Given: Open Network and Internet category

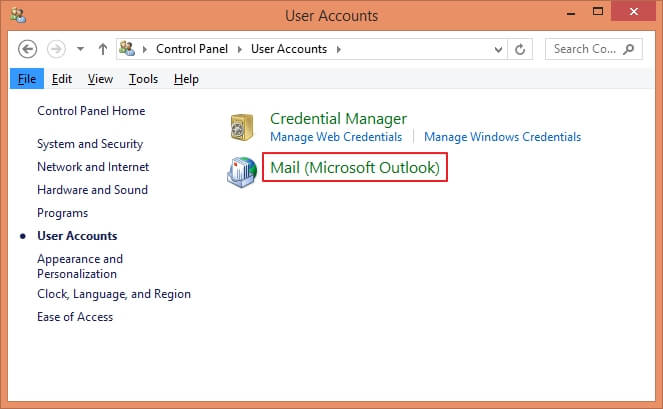Looking at the screenshot, I should click(93, 167).
